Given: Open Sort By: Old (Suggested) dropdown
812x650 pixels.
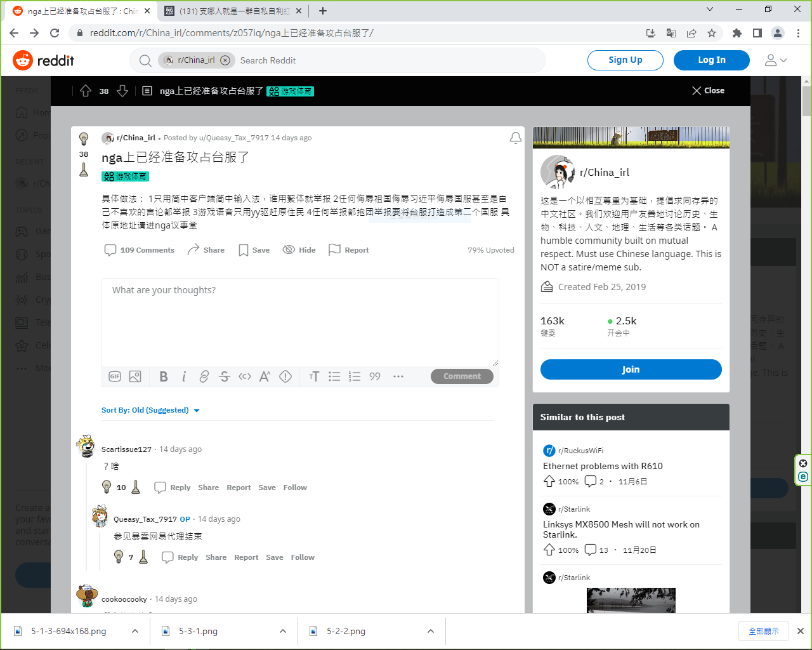Looking at the screenshot, I should (x=151, y=410).
